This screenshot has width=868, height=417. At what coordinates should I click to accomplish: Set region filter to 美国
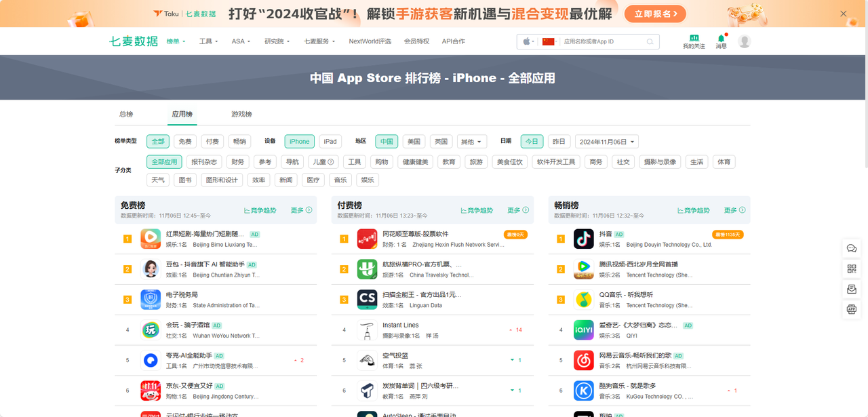point(414,142)
